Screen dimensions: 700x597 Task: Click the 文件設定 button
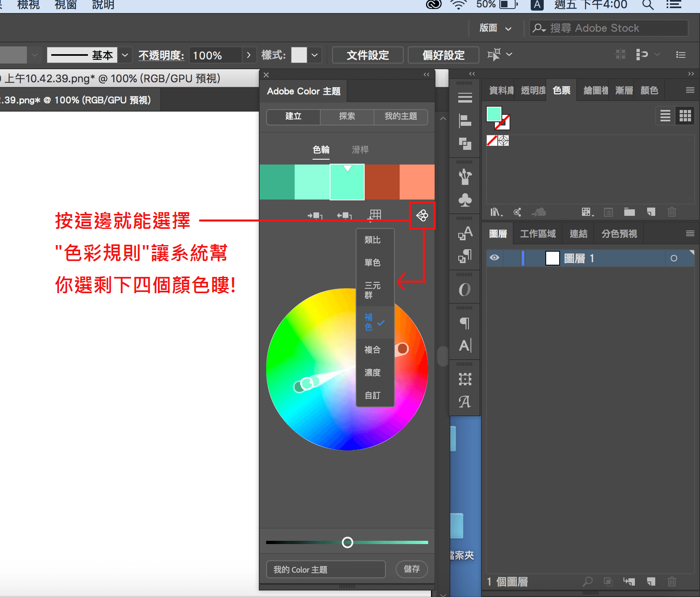367,55
